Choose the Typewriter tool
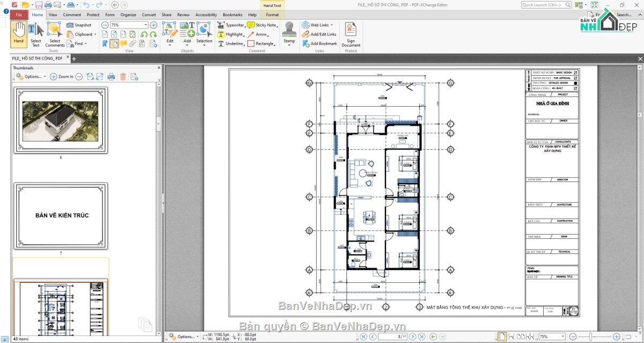Viewport: 644px width, 343px height. [x=231, y=25]
